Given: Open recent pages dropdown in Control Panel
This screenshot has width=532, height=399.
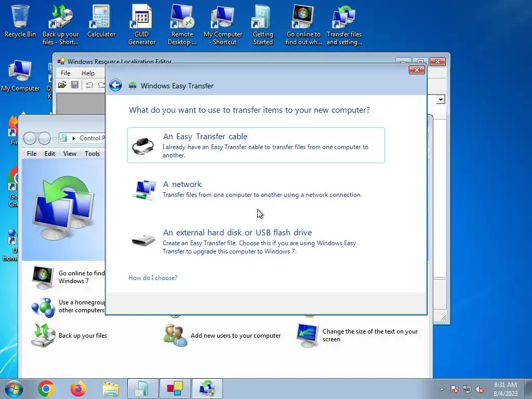Looking at the screenshot, I should [55, 138].
